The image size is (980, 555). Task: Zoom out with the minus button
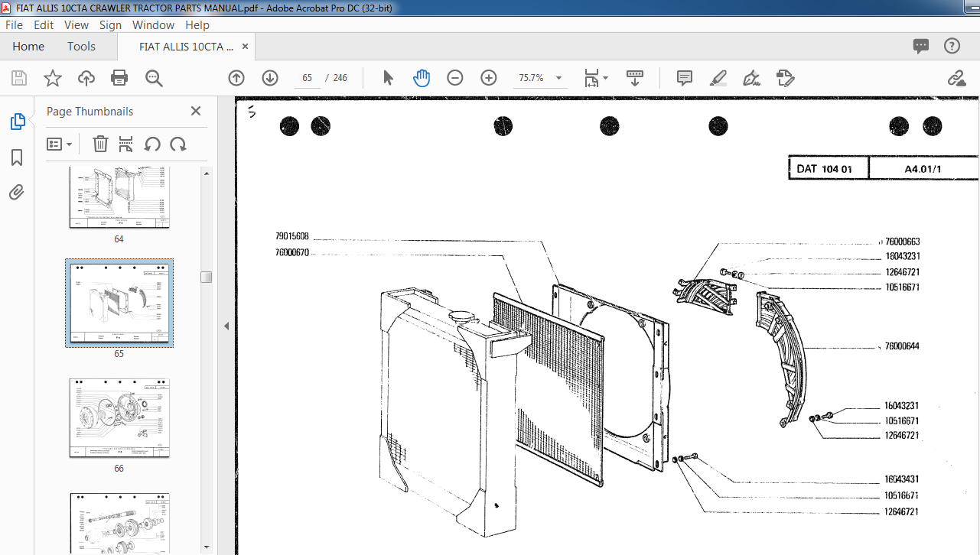pos(455,78)
